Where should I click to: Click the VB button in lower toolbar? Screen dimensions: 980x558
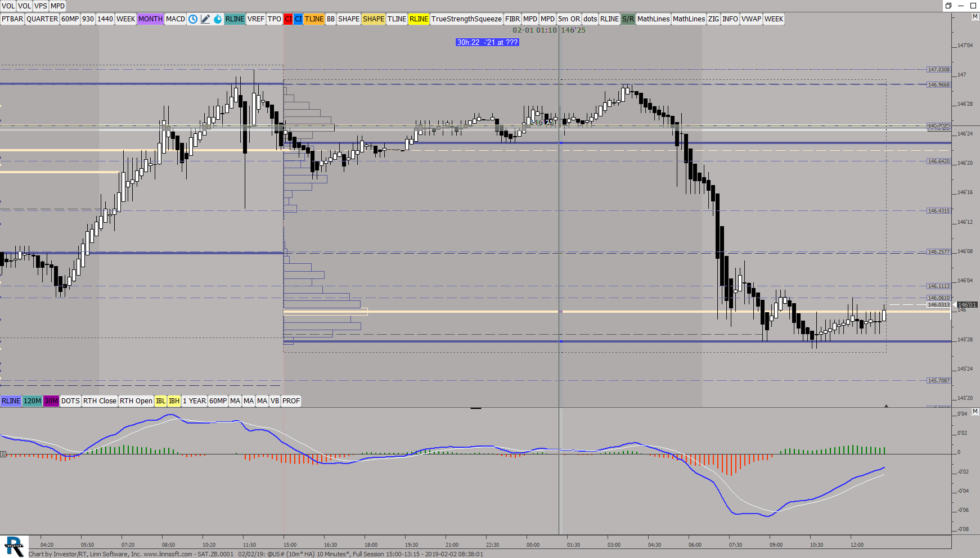[275, 401]
